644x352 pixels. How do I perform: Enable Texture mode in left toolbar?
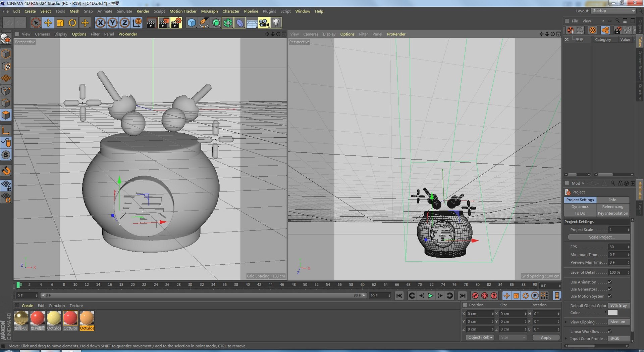coord(6,66)
